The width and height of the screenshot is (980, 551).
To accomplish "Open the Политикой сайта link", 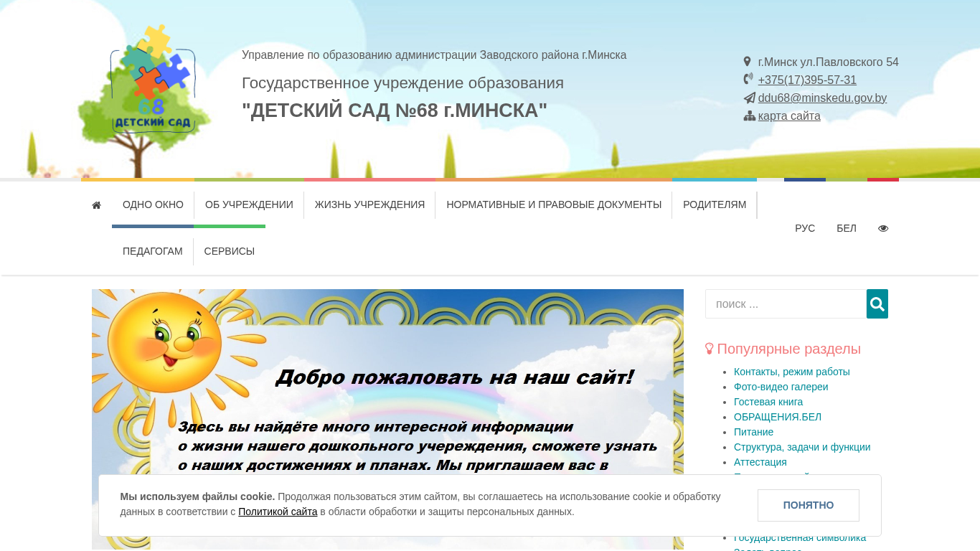I will tap(278, 512).
